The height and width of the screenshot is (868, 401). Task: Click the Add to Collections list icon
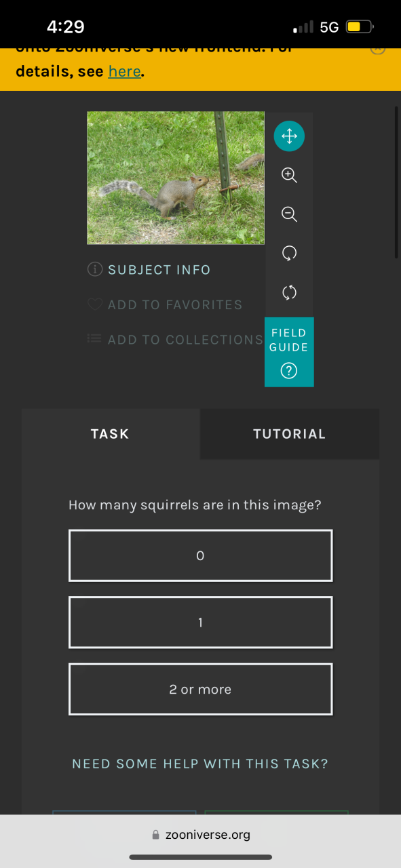pyautogui.click(x=95, y=338)
